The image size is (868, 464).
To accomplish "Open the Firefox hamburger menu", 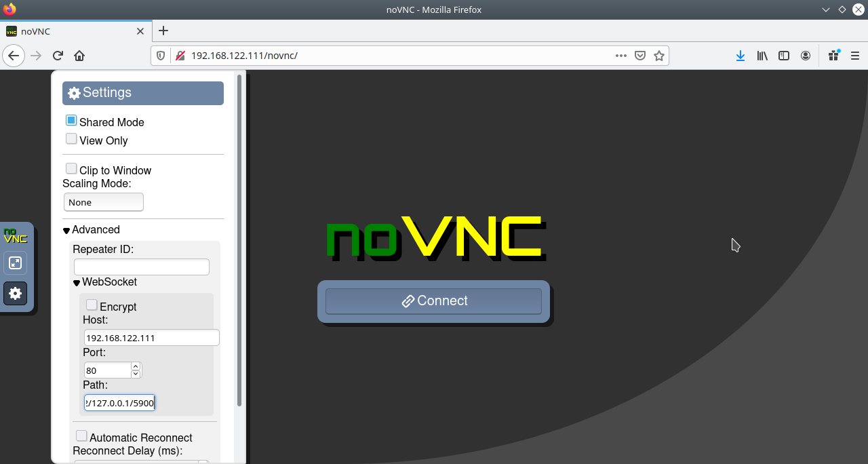I will pos(855,56).
